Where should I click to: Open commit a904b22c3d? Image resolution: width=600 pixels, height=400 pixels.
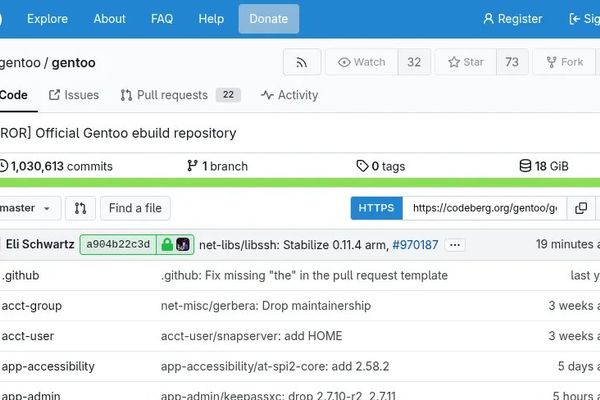[x=118, y=244]
